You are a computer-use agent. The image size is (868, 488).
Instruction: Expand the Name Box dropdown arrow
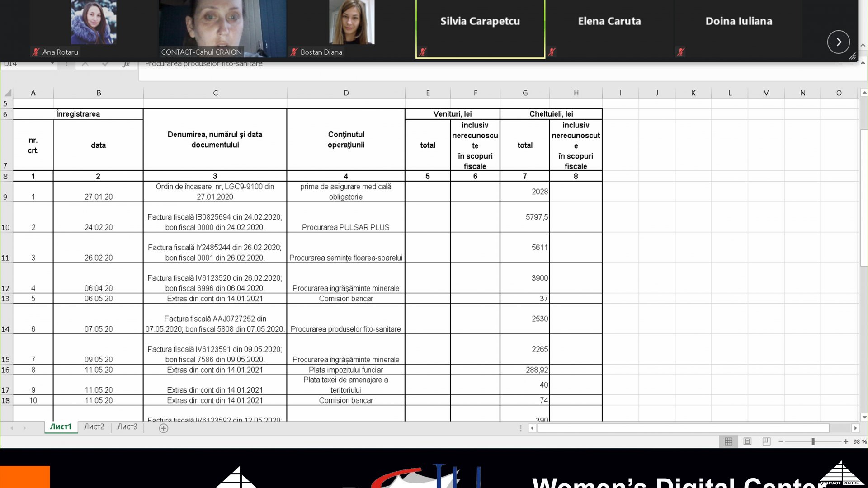click(x=53, y=64)
